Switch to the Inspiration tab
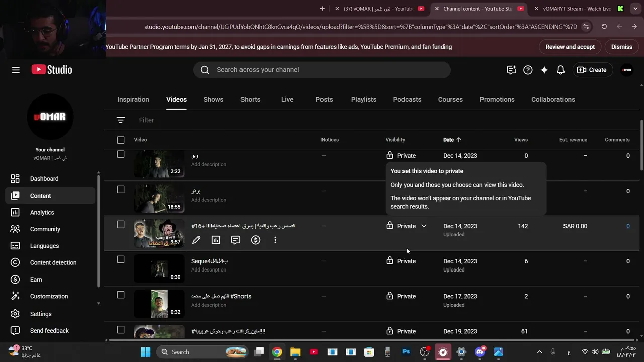Screen dimensions: 644x362 click(133, 100)
